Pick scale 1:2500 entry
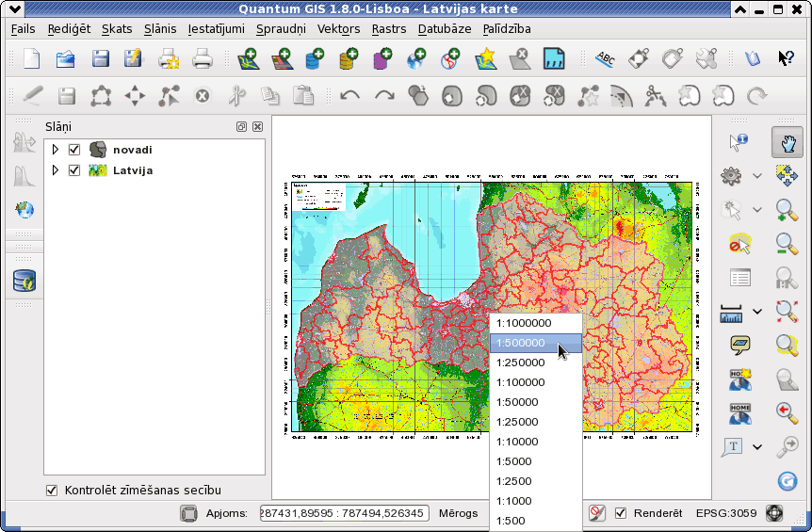Image resolution: width=812 pixels, height=532 pixels. pyautogui.click(x=535, y=481)
